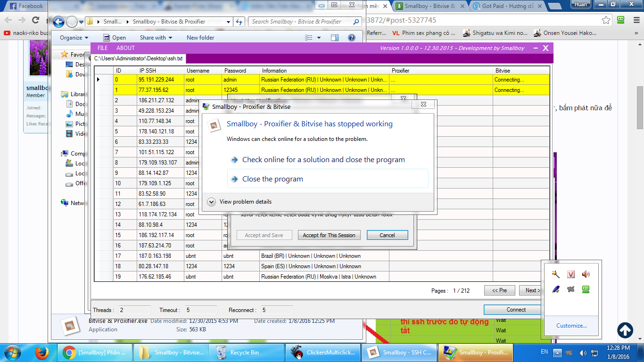Click the Cancel button in host key dialog
The height and width of the screenshot is (362, 644).
coord(387,235)
